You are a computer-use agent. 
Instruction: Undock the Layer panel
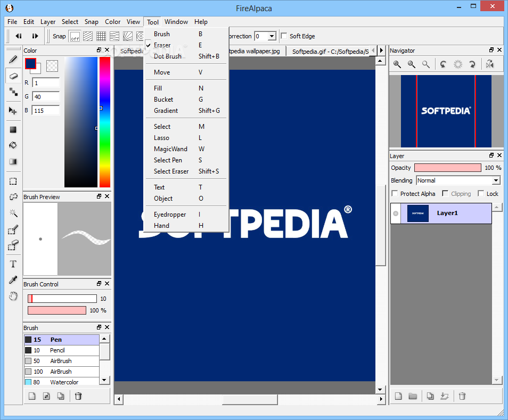[x=491, y=155]
